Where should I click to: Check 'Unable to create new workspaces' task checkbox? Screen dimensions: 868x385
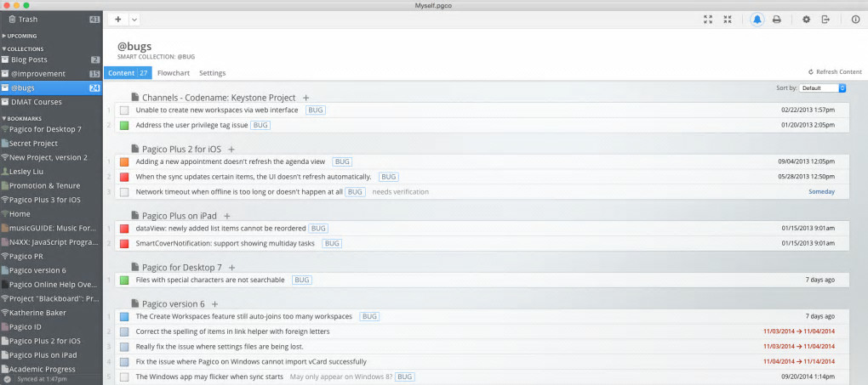coord(124,110)
